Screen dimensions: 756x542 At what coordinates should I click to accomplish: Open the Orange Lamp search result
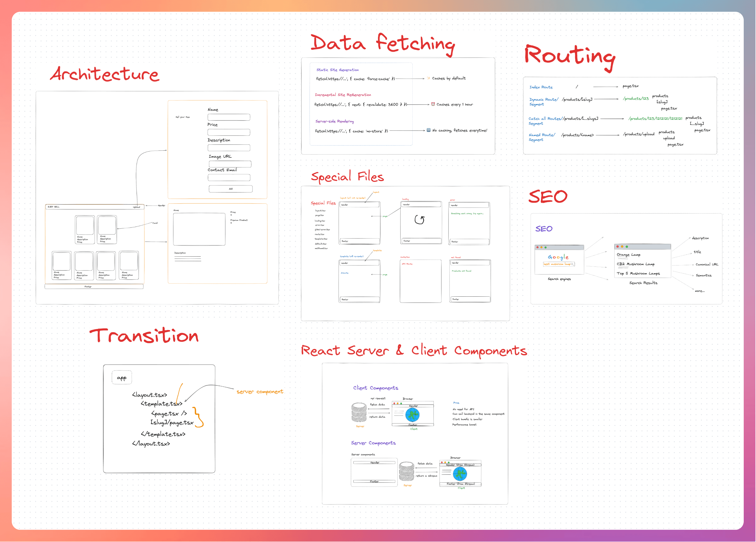(x=628, y=255)
